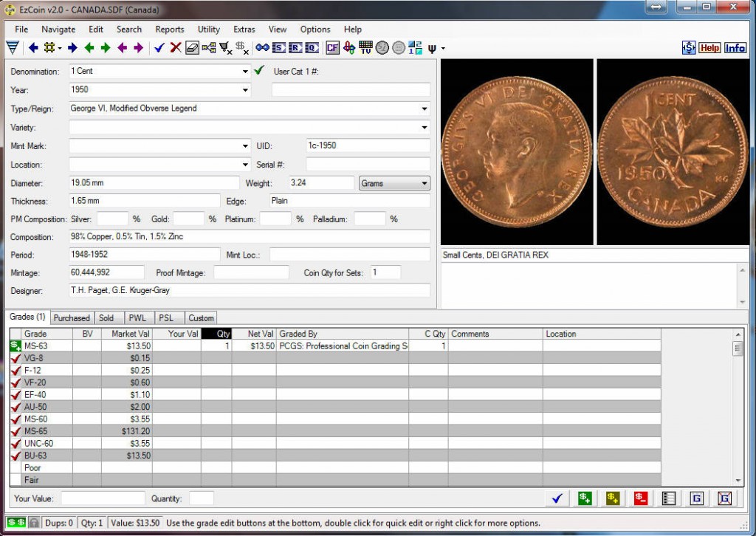Click the coin obverse image of George VI
The image size is (756, 536).
click(x=517, y=151)
